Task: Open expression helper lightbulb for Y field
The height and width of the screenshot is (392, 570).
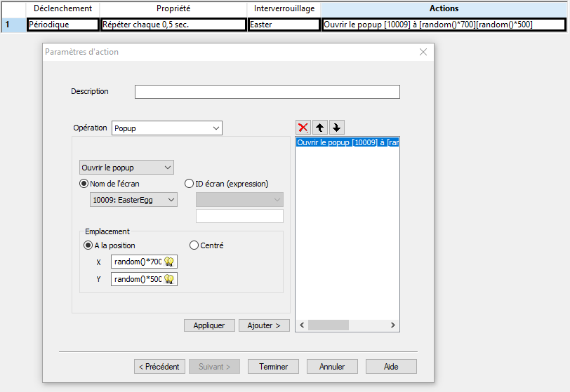Action: tap(169, 279)
